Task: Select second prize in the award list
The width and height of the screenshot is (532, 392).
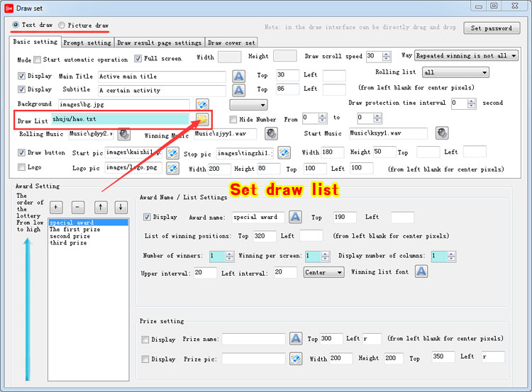Action: point(70,236)
